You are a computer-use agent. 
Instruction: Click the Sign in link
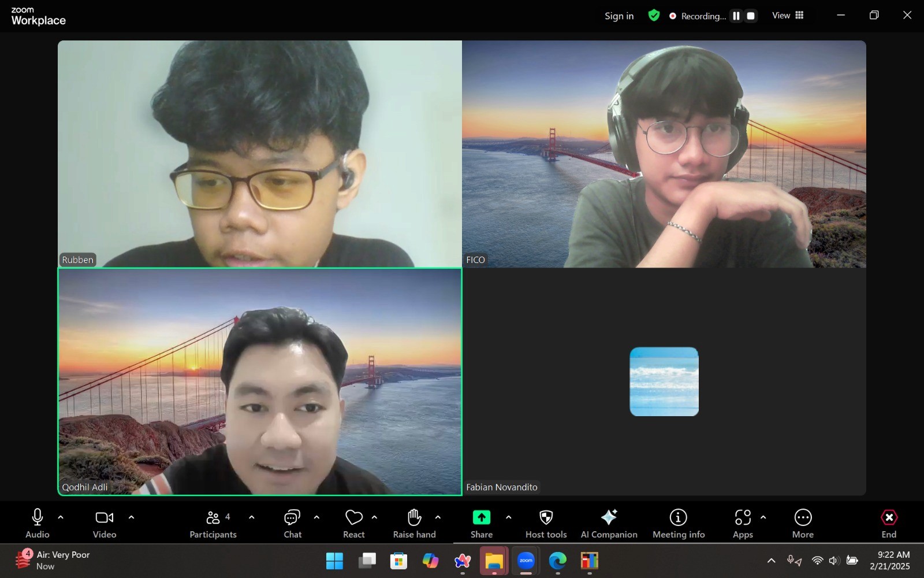click(619, 16)
